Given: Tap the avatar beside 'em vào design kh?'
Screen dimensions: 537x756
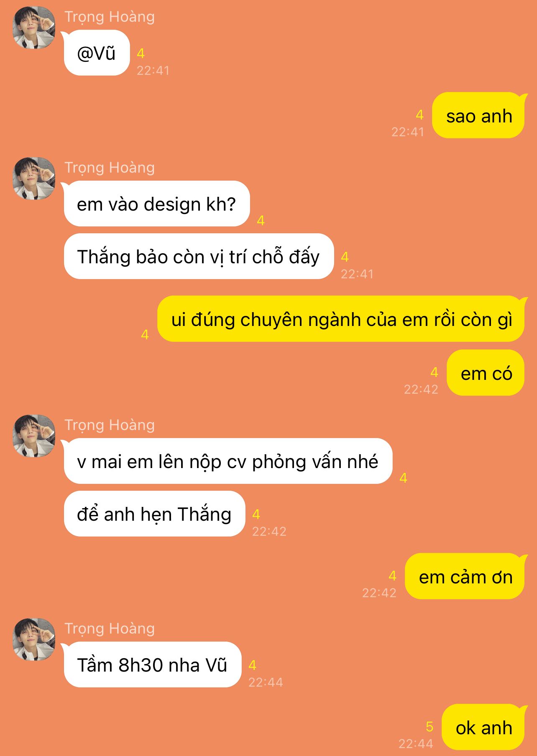Looking at the screenshot, I should click(34, 178).
